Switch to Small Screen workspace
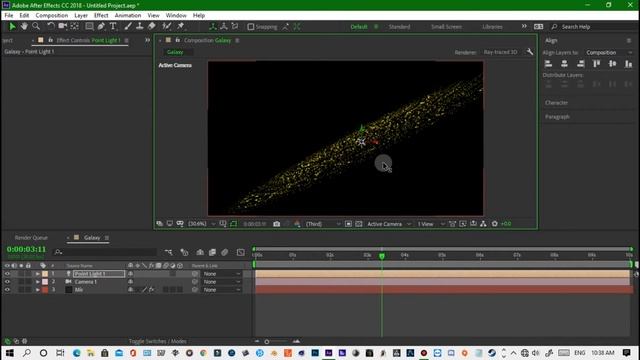 447,27
